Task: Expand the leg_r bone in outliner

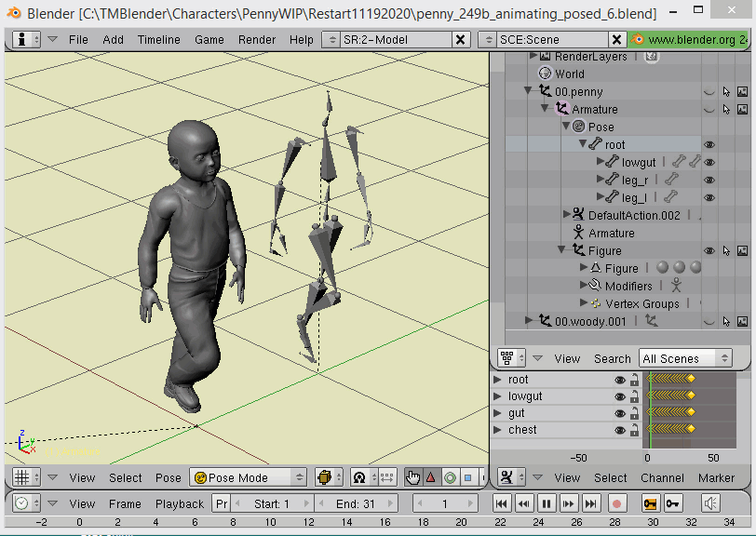Action: [601, 180]
